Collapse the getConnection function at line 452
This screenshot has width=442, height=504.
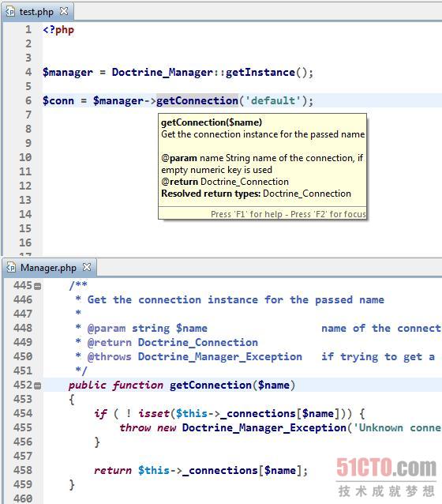point(38,386)
